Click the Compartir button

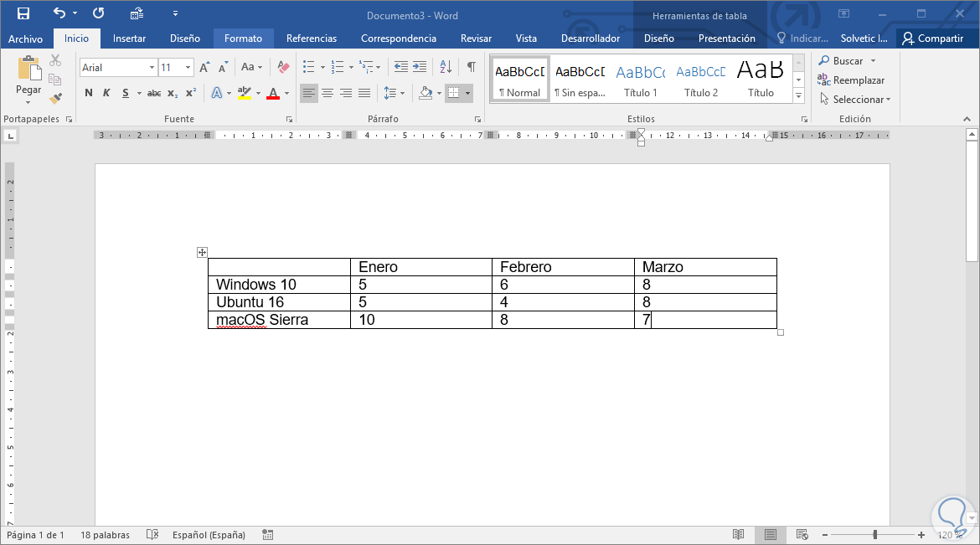point(932,39)
